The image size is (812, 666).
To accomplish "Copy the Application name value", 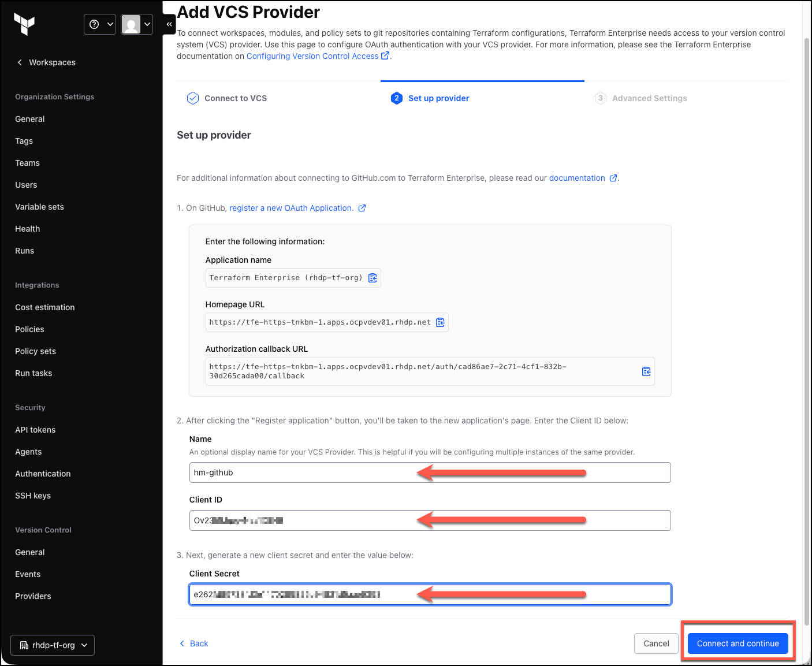I will tap(373, 278).
